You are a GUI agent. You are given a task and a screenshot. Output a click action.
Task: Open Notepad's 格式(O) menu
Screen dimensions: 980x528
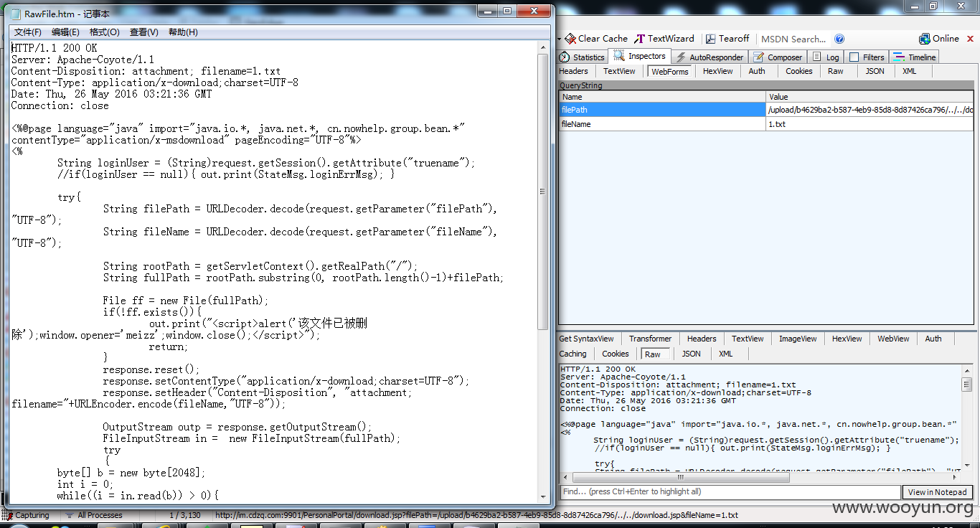pos(104,32)
